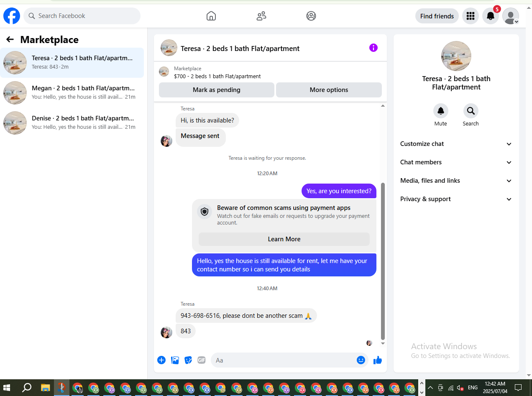Open the Denise conversation in list

point(72,123)
